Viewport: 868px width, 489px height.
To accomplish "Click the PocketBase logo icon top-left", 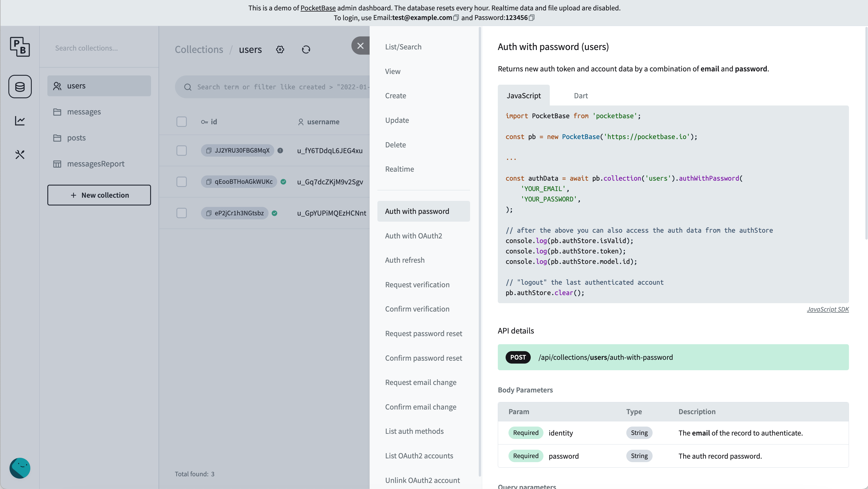I will pos(20,48).
